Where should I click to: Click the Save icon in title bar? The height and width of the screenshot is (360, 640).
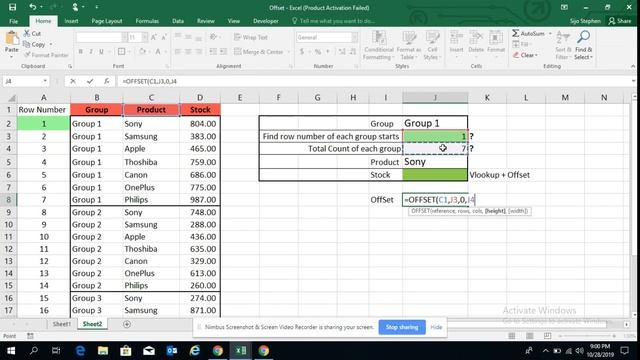12,7
